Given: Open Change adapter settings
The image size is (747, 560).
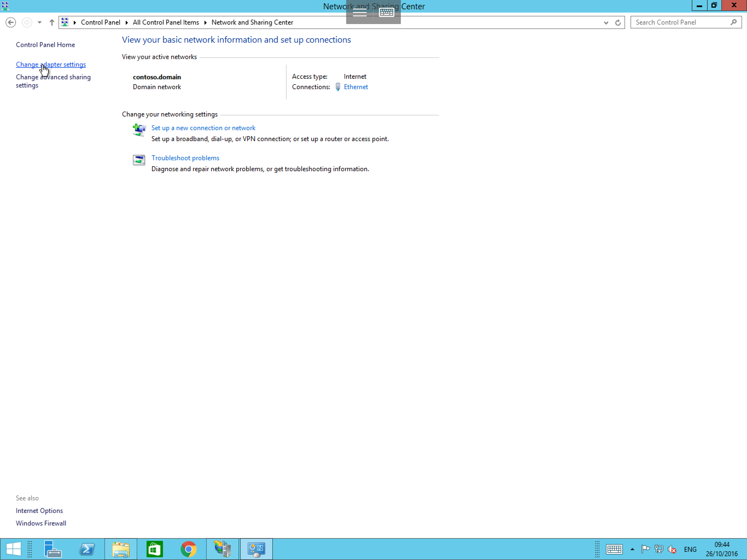Looking at the screenshot, I should pos(51,64).
